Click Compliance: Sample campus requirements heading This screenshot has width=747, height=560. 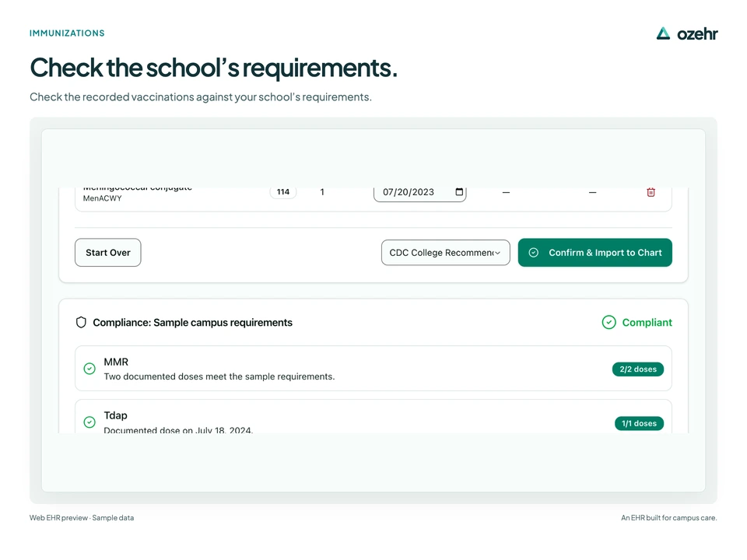pyautogui.click(x=192, y=322)
